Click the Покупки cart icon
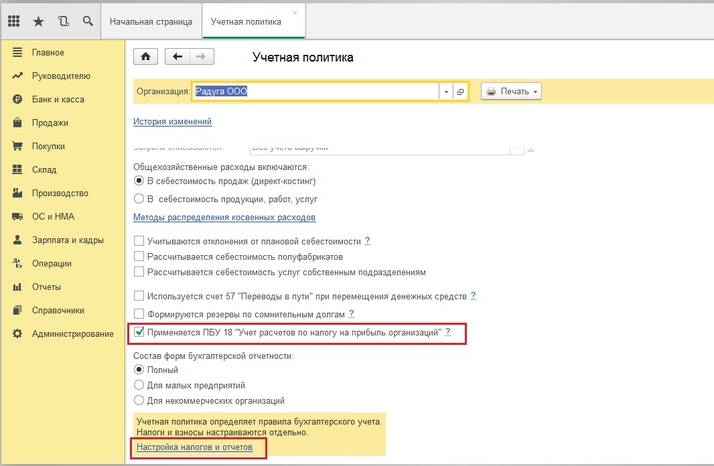714x466 pixels. point(17,146)
